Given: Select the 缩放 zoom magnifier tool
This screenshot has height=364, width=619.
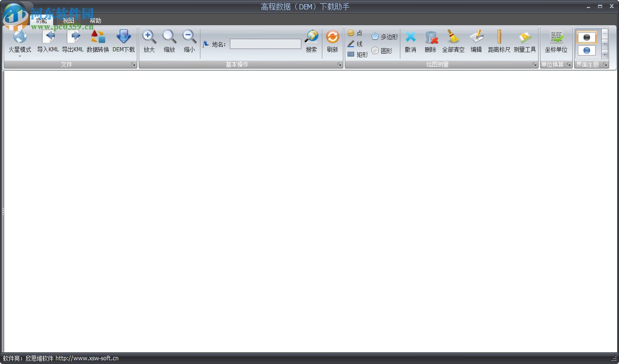Looking at the screenshot, I should pos(169,41).
